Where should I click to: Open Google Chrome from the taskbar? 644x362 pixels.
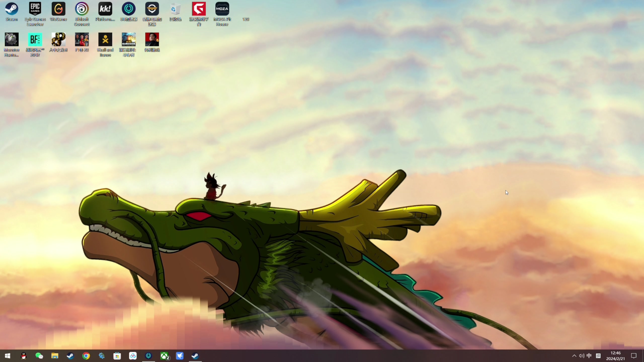tap(86, 356)
